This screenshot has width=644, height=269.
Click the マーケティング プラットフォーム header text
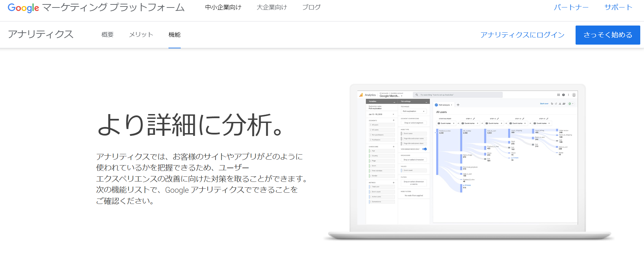pyautogui.click(x=113, y=7)
